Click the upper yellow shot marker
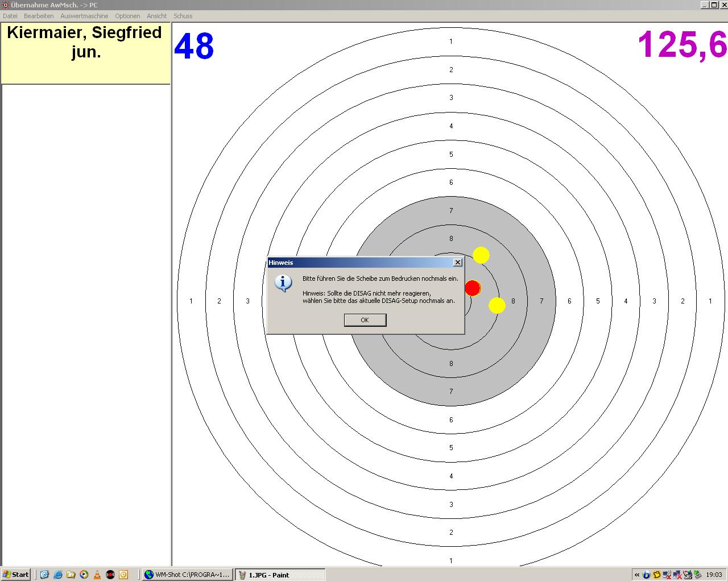 pyautogui.click(x=481, y=255)
